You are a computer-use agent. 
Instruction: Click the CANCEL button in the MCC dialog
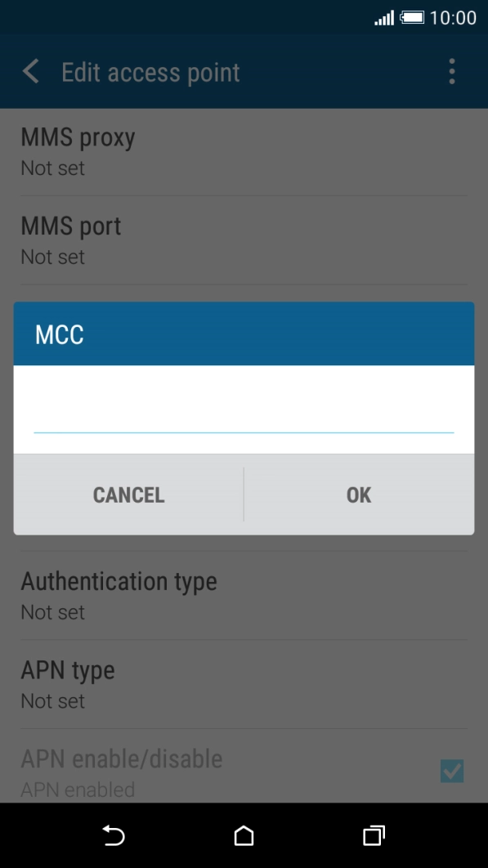(x=128, y=494)
